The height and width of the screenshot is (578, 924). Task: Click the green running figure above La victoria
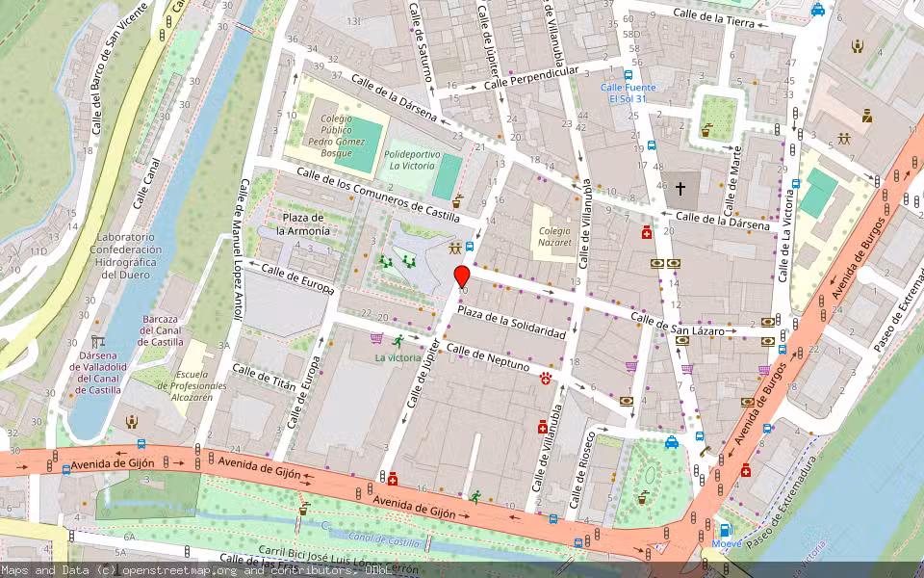click(398, 340)
